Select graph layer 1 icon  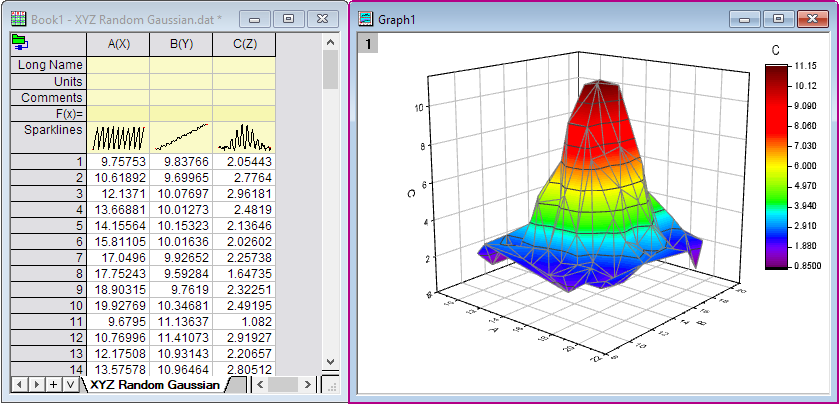pyautogui.click(x=369, y=43)
